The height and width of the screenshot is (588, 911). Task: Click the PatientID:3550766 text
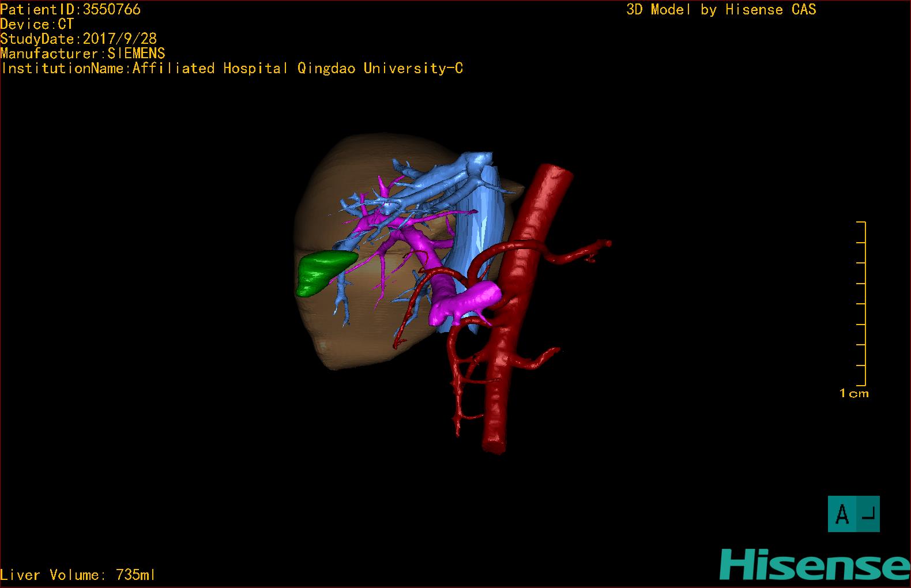(x=70, y=9)
